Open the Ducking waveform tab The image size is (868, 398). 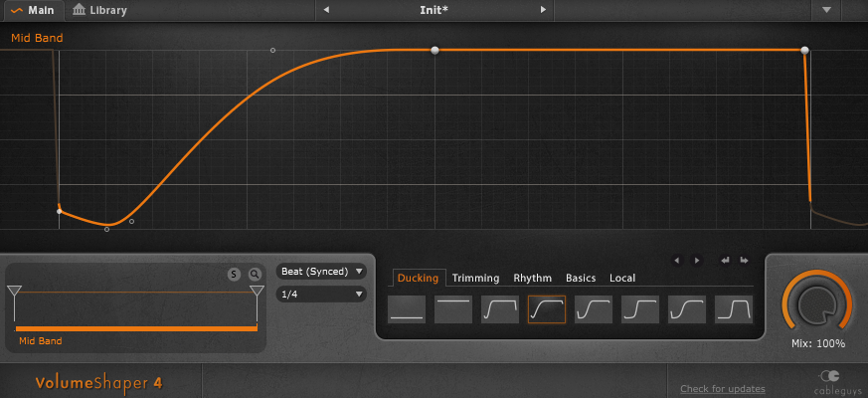click(x=418, y=278)
